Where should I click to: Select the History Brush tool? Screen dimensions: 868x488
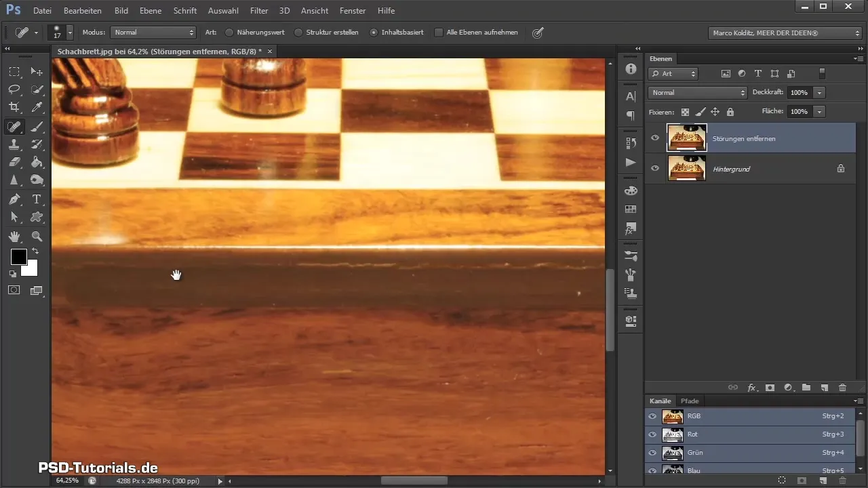pyautogui.click(x=37, y=144)
